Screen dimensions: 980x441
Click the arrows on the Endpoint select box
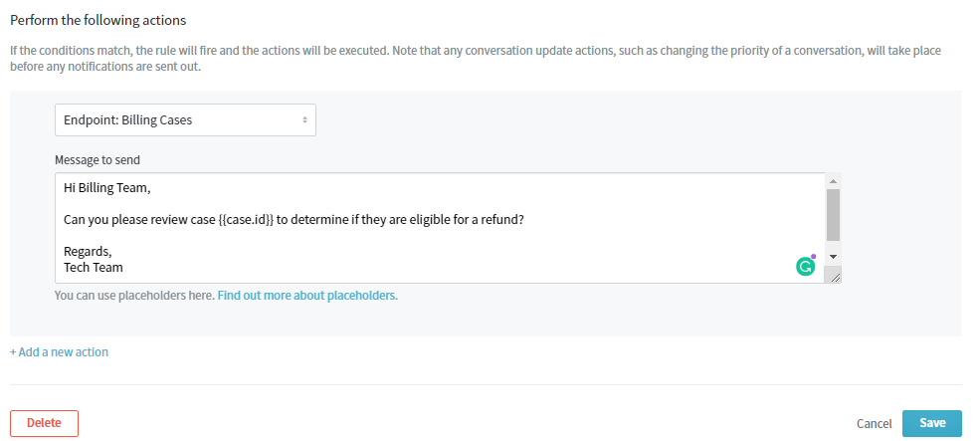tap(304, 120)
